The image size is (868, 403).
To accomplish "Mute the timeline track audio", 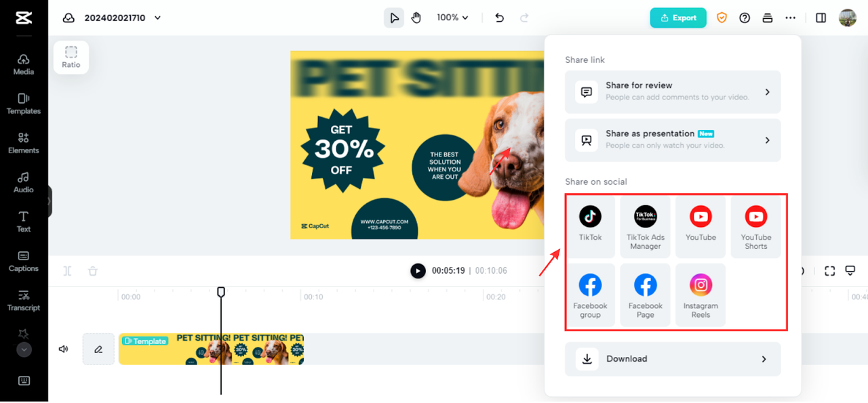I will [63, 349].
